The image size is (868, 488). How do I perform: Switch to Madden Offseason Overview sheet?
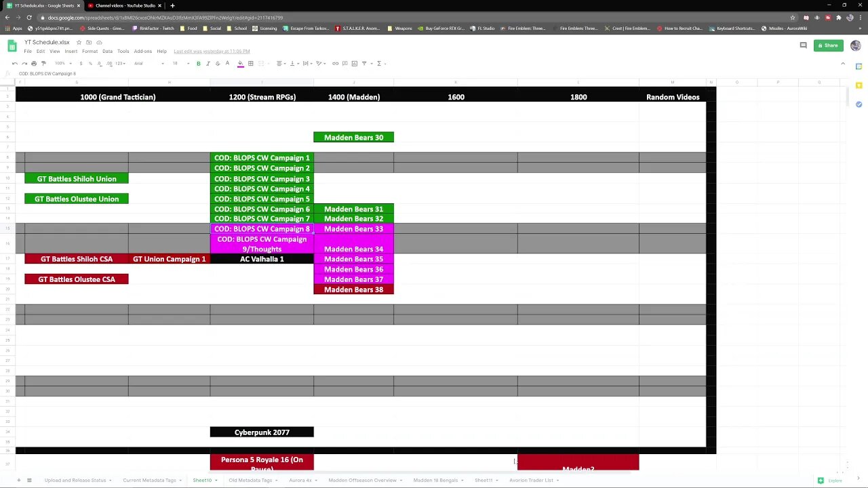[363, 480]
